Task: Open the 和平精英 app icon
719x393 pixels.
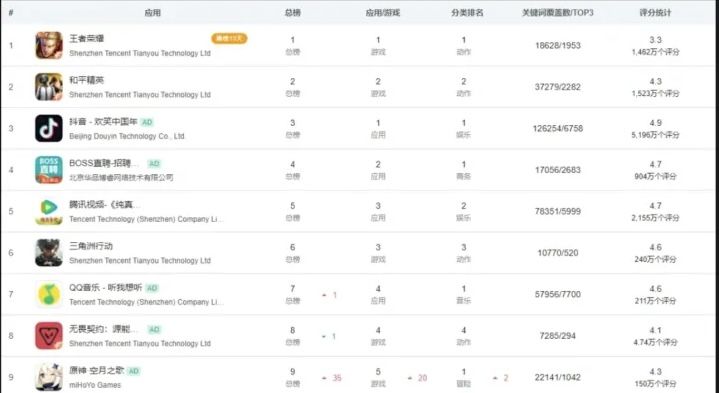Action: pyautogui.click(x=49, y=87)
